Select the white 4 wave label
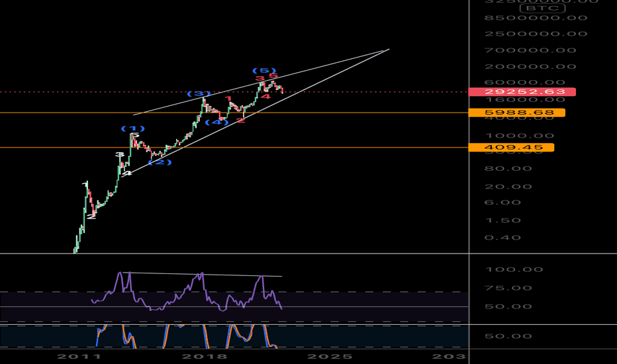The image size is (617, 364). (126, 173)
